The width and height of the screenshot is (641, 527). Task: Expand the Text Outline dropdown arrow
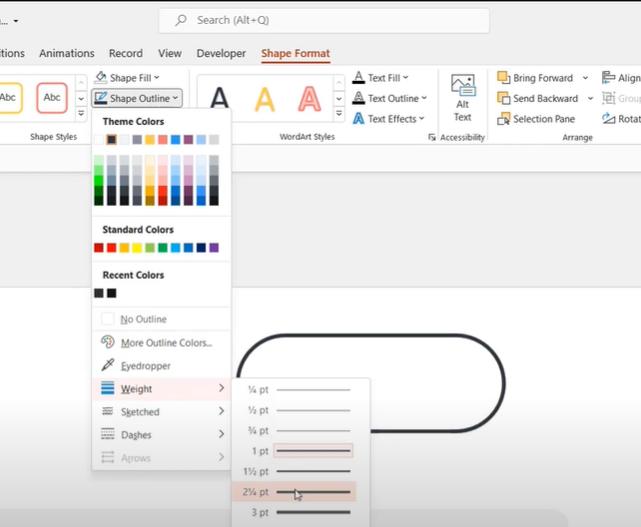point(424,98)
